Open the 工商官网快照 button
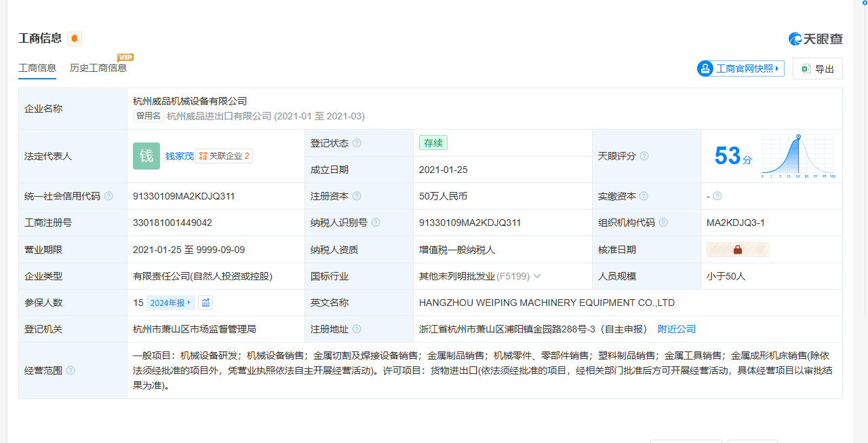The height and width of the screenshot is (443, 868). [x=741, y=69]
